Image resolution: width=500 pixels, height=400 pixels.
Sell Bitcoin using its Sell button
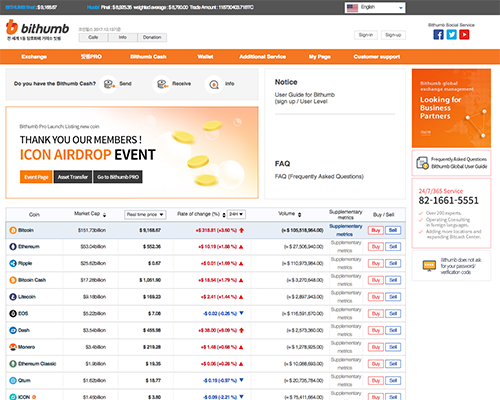click(393, 230)
